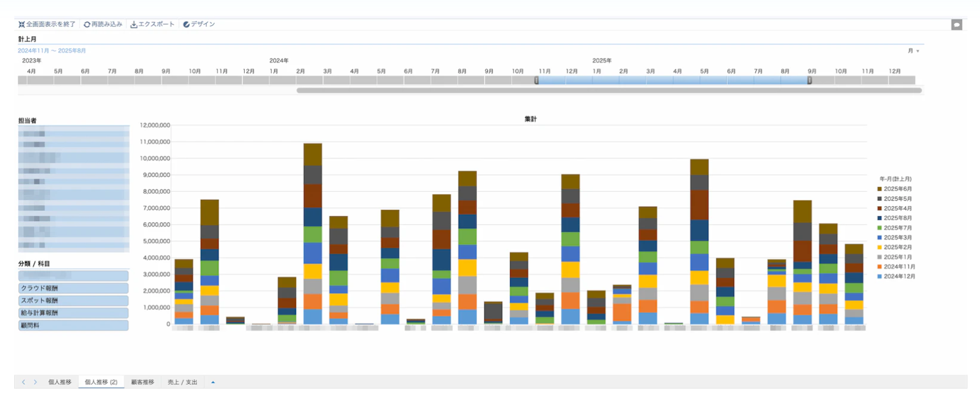Click the 2025年6月 legend color swatch
Image resolution: width=980 pixels, height=404 pixels.
point(879,189)
